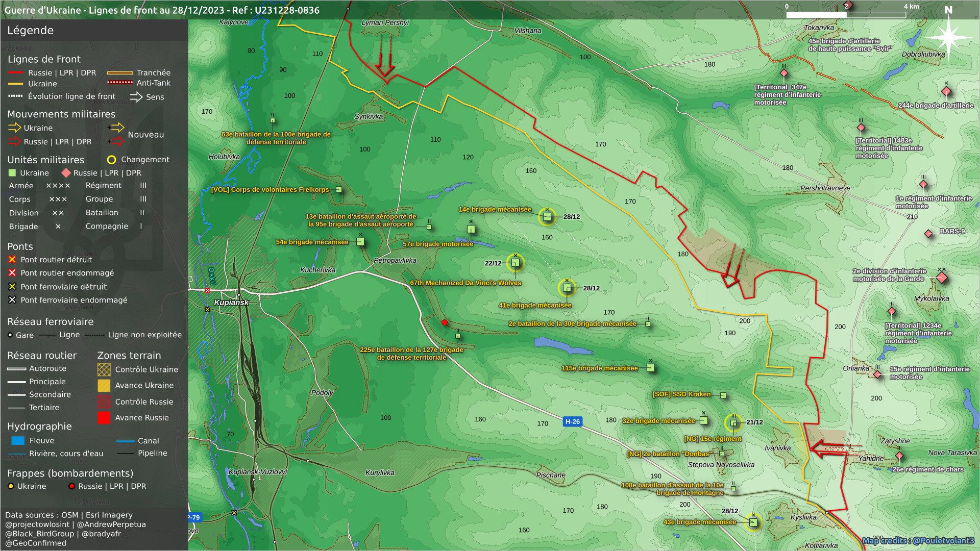Click the 108e bataillon d'assaut label
The width and height of the screenshot is (980, 551).
tap(673, 489)
